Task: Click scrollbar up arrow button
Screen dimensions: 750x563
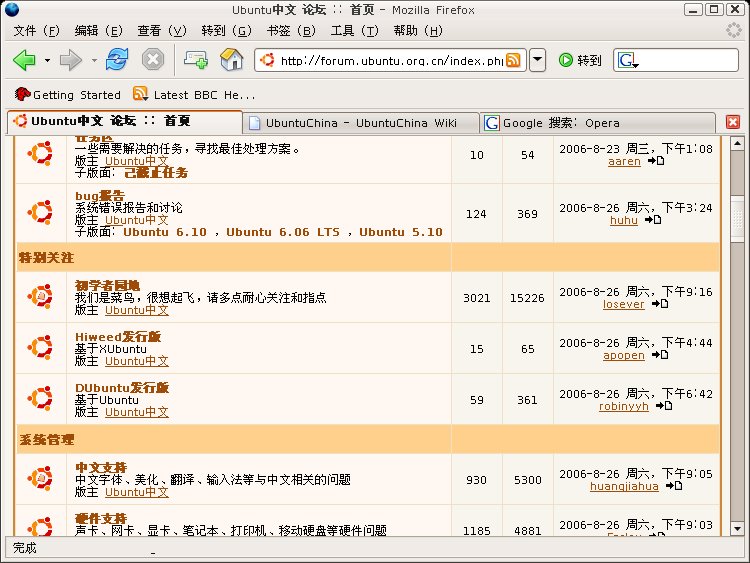Action: tap(737, 144)
